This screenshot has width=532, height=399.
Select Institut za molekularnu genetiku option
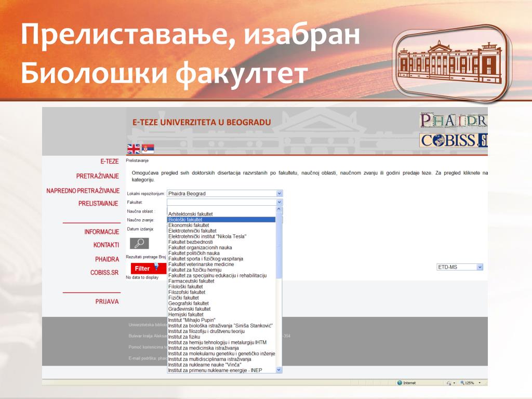[221, 353]
